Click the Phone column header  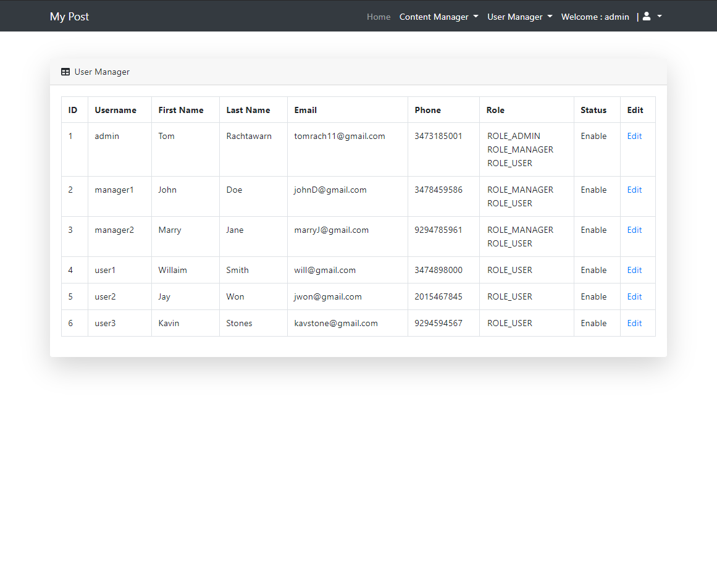tap(427, 110)
